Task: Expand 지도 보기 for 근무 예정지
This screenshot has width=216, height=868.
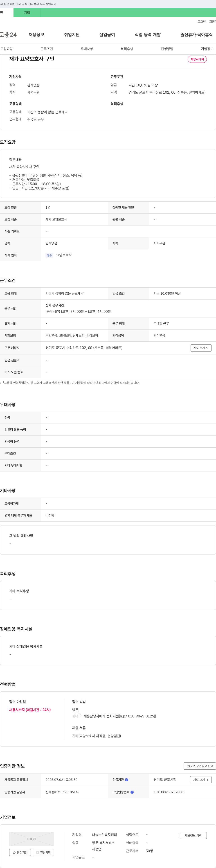Action: [201, 348]
